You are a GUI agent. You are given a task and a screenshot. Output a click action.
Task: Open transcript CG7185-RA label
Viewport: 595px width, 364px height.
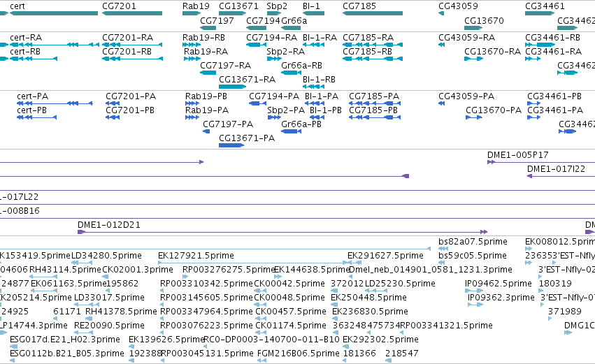coord(368,38)
